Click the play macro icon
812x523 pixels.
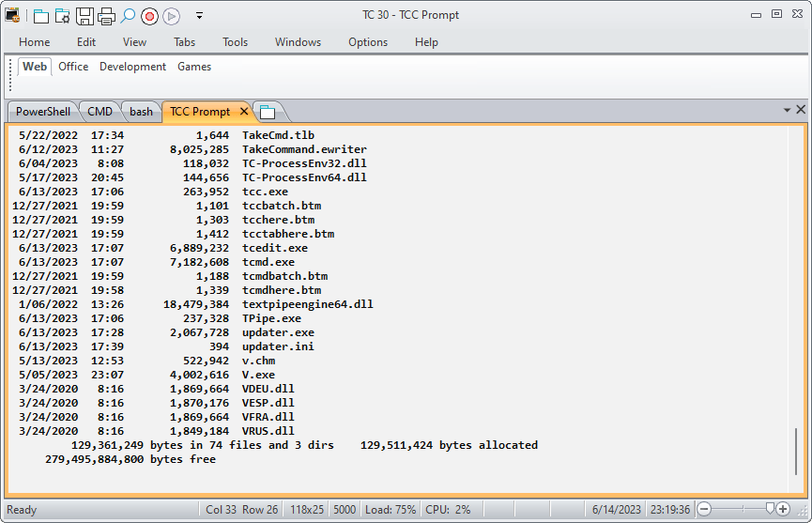coord(172,17)
